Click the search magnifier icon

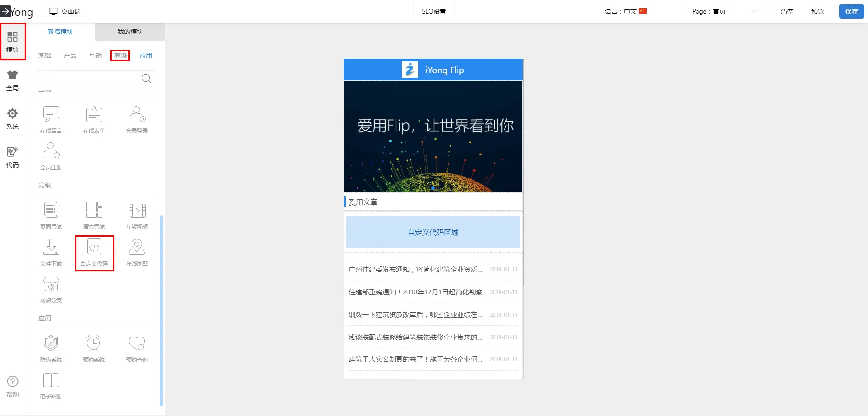coord(146,79)
